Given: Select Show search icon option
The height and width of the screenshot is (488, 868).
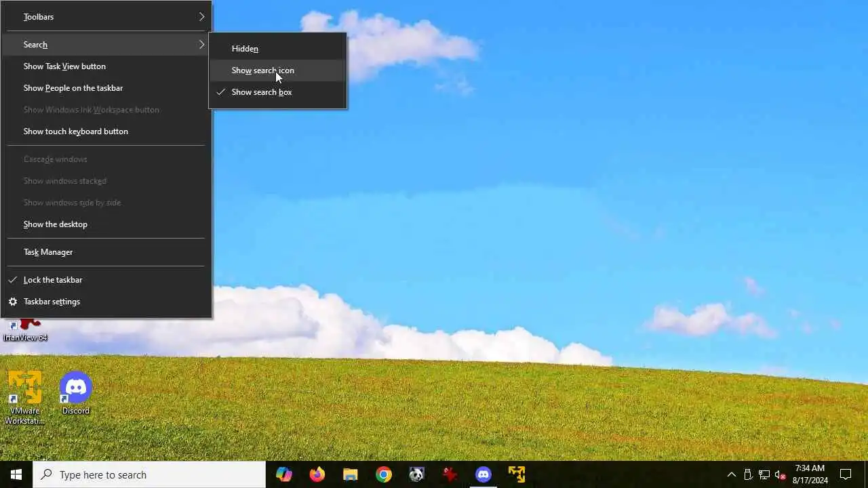Looking at the screenshot, I should (x=278, y=70).
